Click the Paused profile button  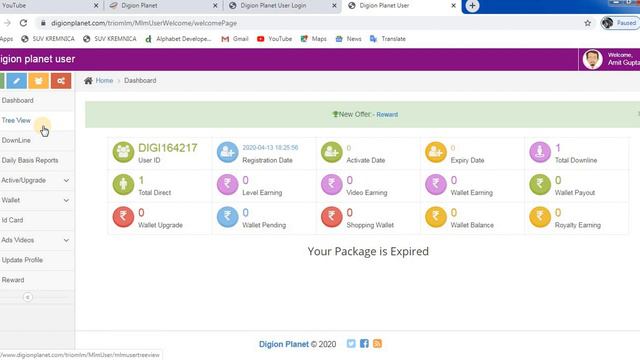click(620, 23)
